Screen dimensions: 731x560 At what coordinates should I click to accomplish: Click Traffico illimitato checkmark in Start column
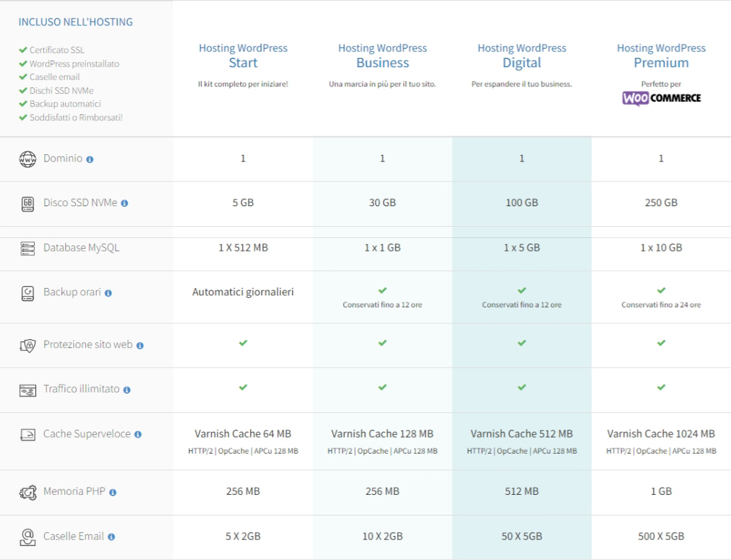point(243,388)
